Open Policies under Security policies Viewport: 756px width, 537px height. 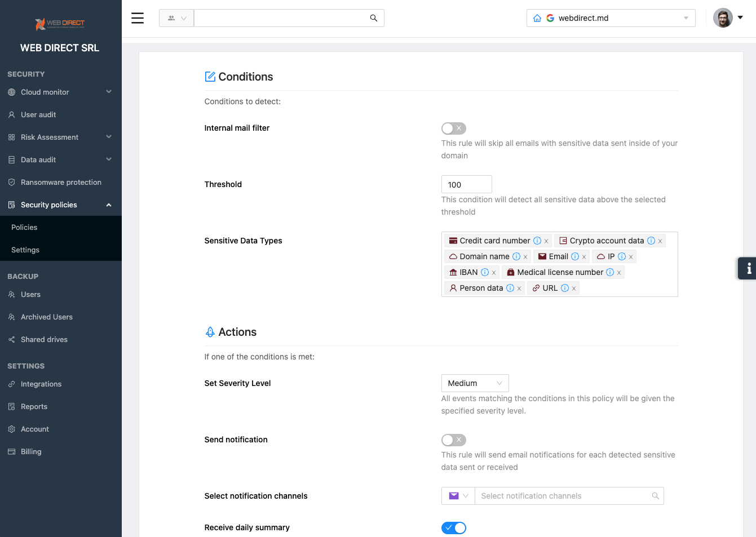click(x=24, y=228)
